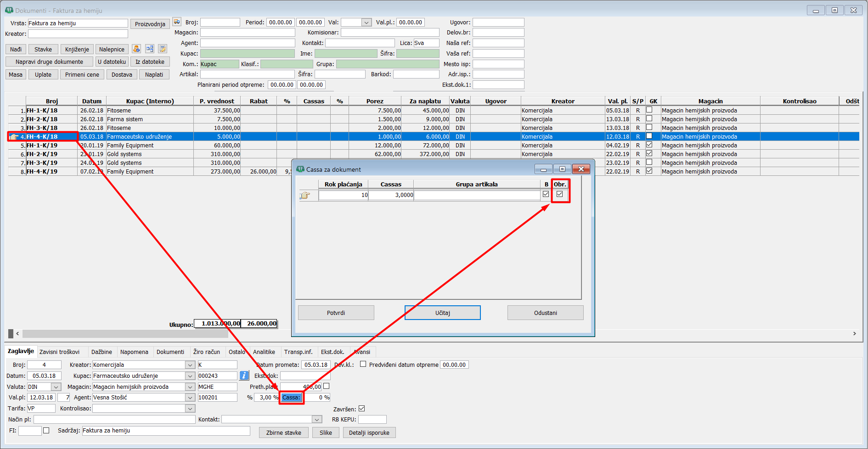This screenshot has height=449, width=868.
Task: Switch to the Napomena tab
Action: coord(134,352)
